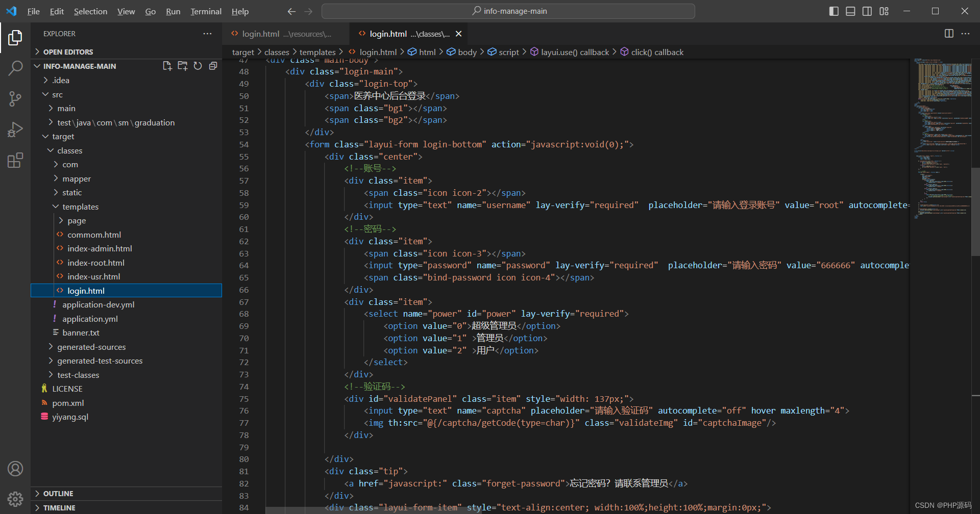Switch to login.html resources tab

tap(286, 34)
